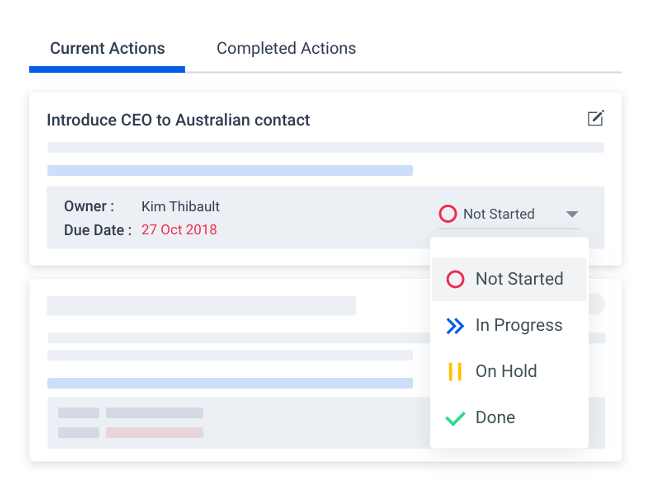Open the status dropdown arrow
Screen dimensions: 654x499
tap(572, 214)
